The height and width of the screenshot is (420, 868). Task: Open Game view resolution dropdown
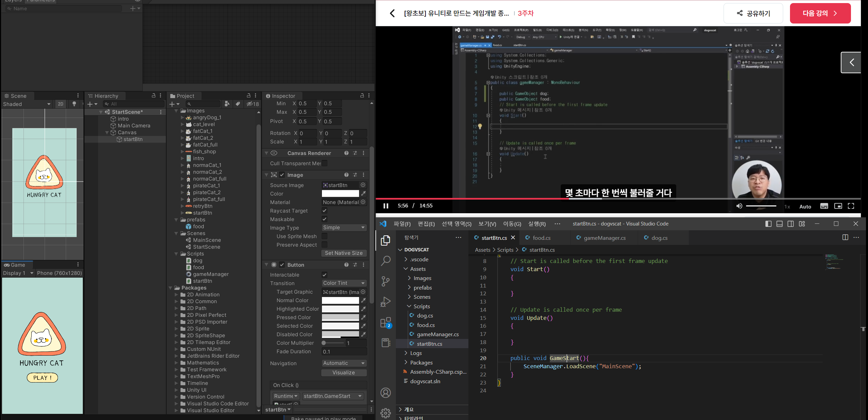click(x=60, y=273)
